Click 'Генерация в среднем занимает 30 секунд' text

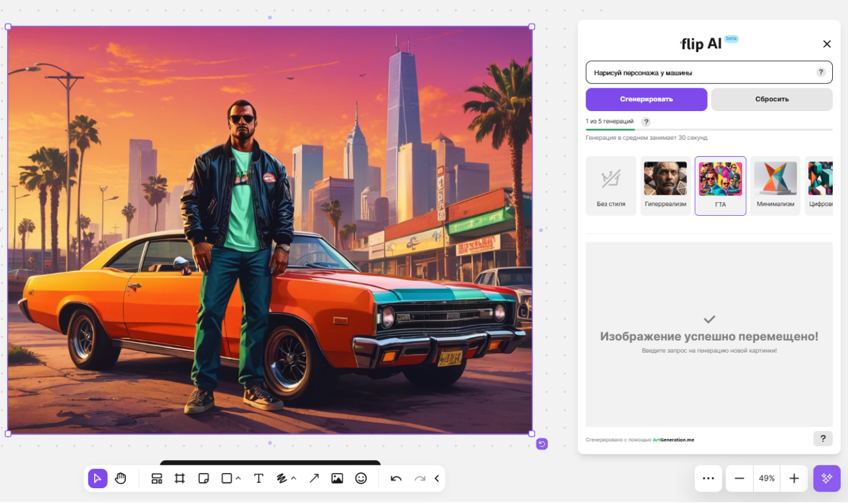646,138
